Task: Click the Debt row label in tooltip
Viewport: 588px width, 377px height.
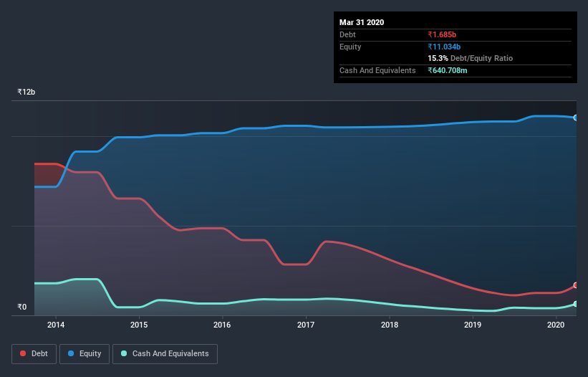Action: tap(347, 34)
